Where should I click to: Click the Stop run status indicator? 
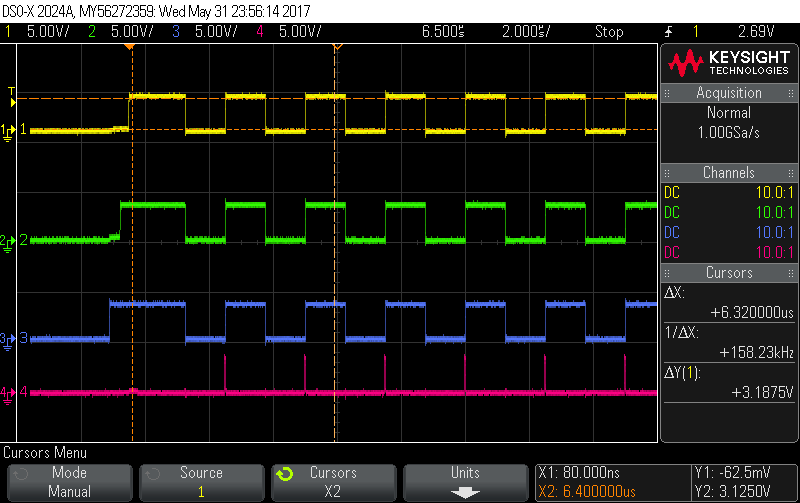pos(609,32)
